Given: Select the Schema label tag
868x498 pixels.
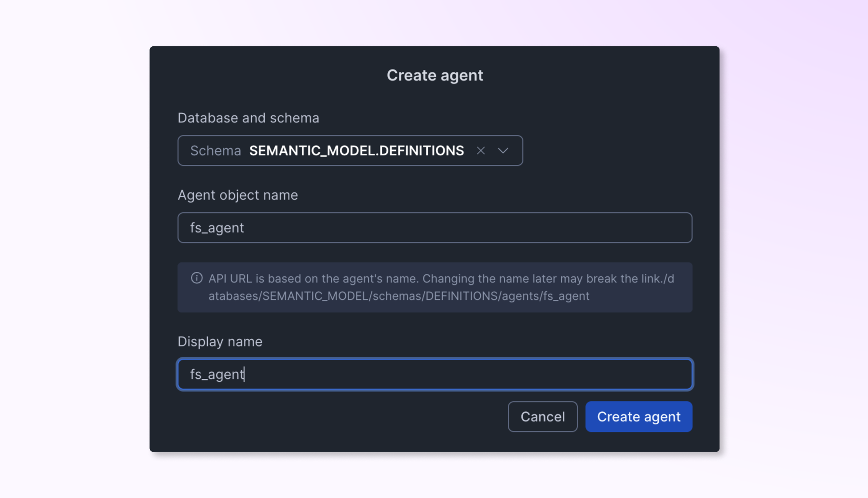Looking at the screenshot, I should [216, 150].
